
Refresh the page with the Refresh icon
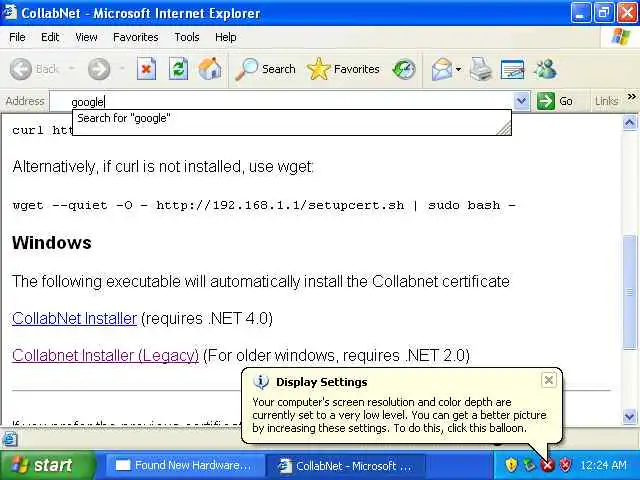click(x=178, y=69)
